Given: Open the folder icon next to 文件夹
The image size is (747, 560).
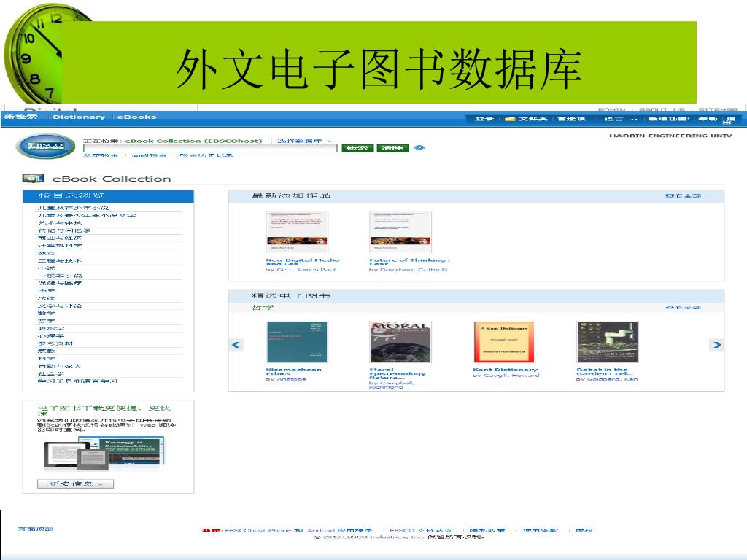Looking at the screenshot, I should pyautogui.click(x=510, y=119).
